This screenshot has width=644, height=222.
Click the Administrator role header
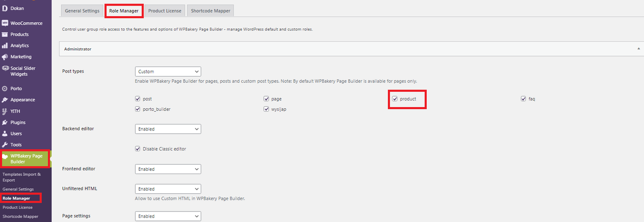[x=351, y=49]
